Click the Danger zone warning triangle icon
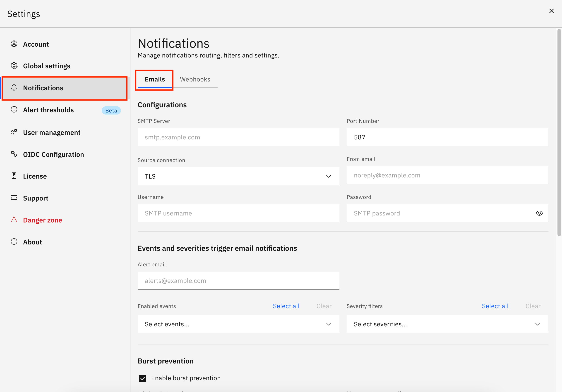 coord(14,220)
